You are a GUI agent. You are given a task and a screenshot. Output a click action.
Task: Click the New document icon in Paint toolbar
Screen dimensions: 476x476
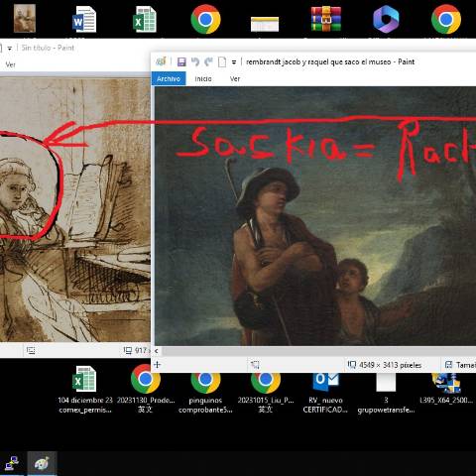[222, 61]
